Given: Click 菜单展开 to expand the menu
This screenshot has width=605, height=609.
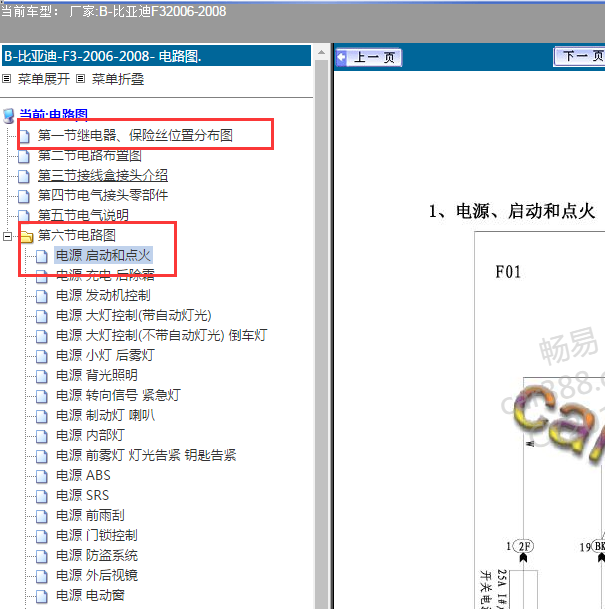Looking at the screenshot, I should tap(44, 79).
